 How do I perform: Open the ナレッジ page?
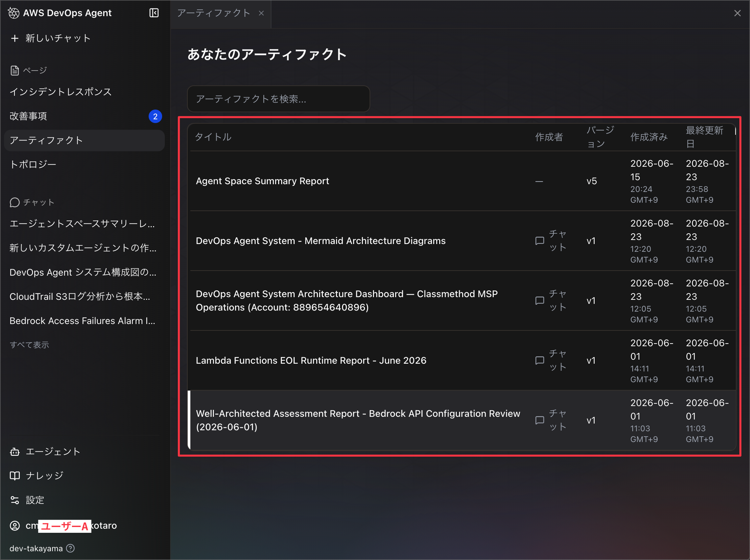[x=45, y=476]
